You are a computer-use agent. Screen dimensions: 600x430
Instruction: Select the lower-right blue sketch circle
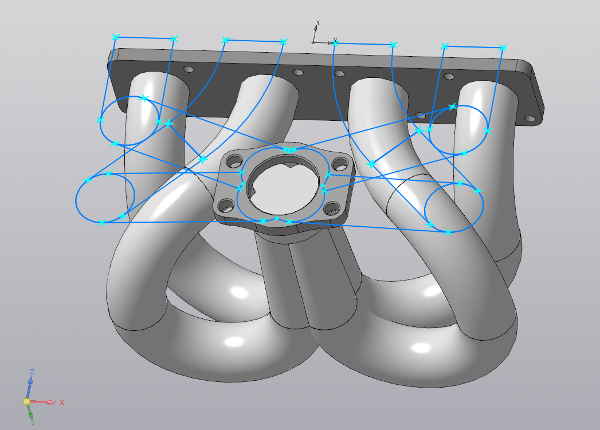coord(454,207)
